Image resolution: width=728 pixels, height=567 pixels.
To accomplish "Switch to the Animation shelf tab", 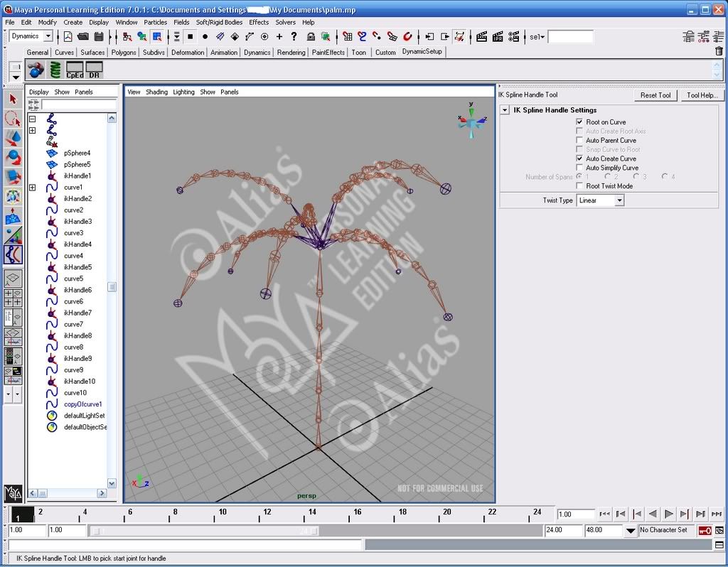I will [224, 53].
